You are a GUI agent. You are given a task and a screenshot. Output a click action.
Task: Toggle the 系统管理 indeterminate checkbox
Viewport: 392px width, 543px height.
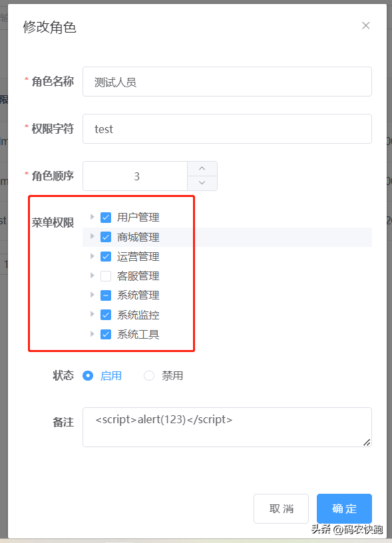tap(106, 295)
